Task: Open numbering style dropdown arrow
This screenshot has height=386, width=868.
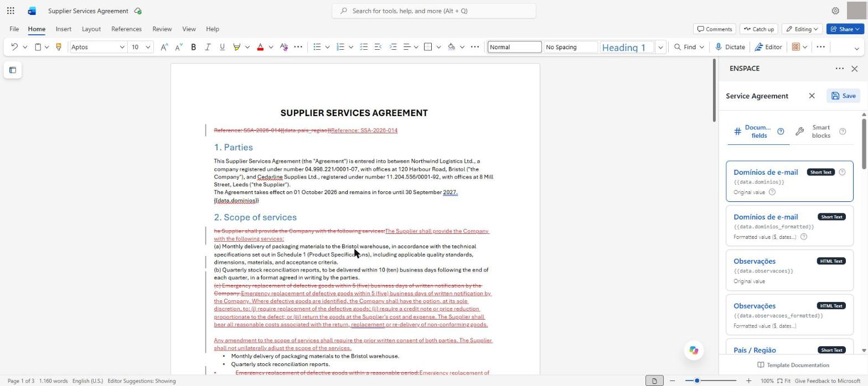Action: pyautogui.click(x=351, y=47)
